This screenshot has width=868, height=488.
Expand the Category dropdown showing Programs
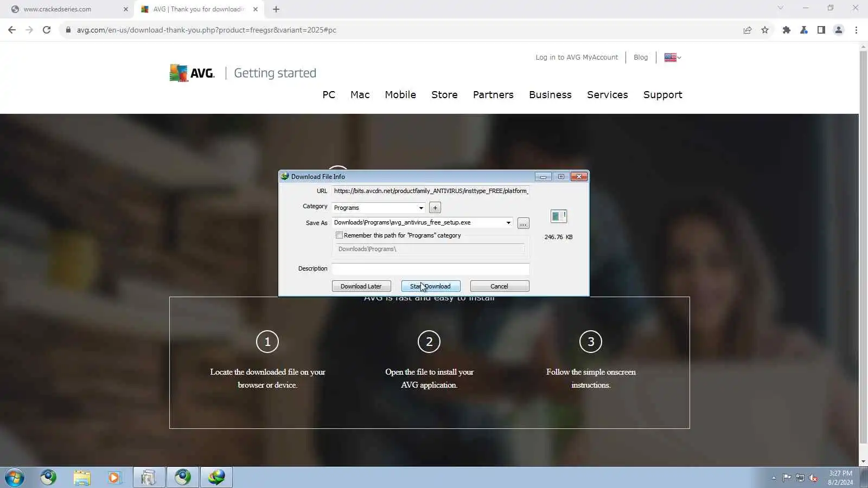click(x=421, y=208)
